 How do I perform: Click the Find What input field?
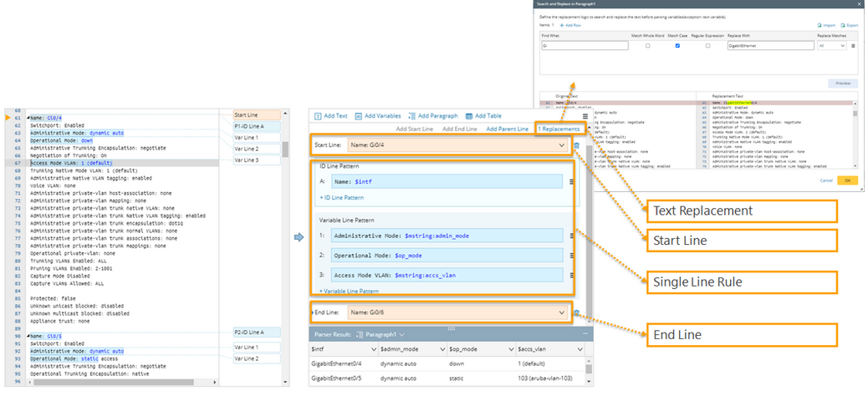(x=584, y=46)
